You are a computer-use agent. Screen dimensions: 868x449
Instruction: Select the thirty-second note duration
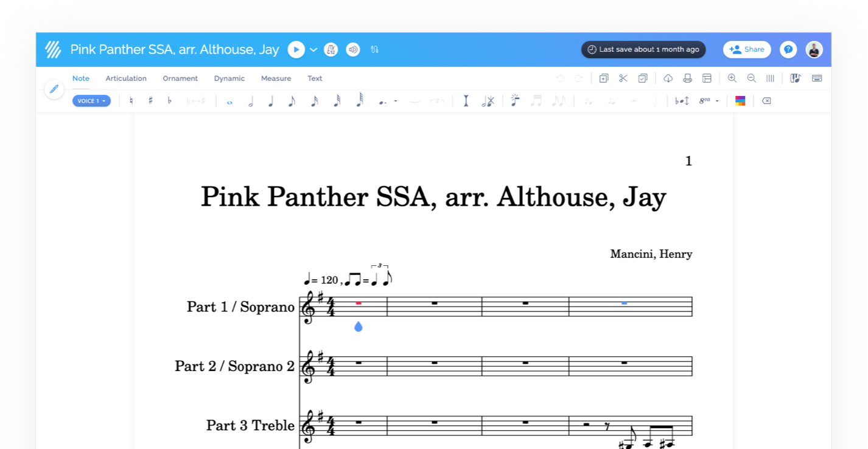(337, 102)
